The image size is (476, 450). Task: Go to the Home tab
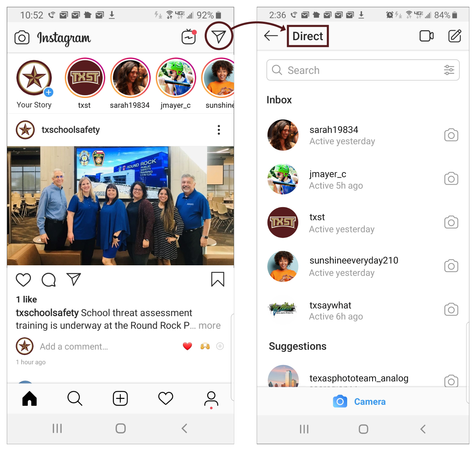[30, 398]
